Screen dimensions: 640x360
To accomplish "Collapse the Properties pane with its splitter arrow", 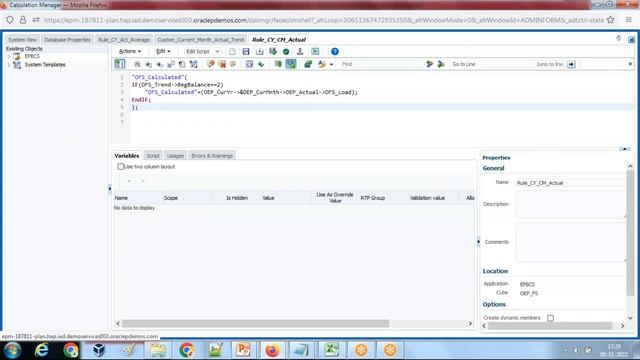I will tap(478, 242).
